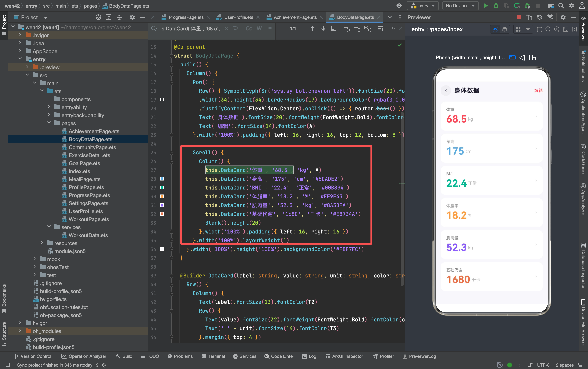
Task: Click orange #FF9F43 color swatch in gutter
Action: coord(162,196)
